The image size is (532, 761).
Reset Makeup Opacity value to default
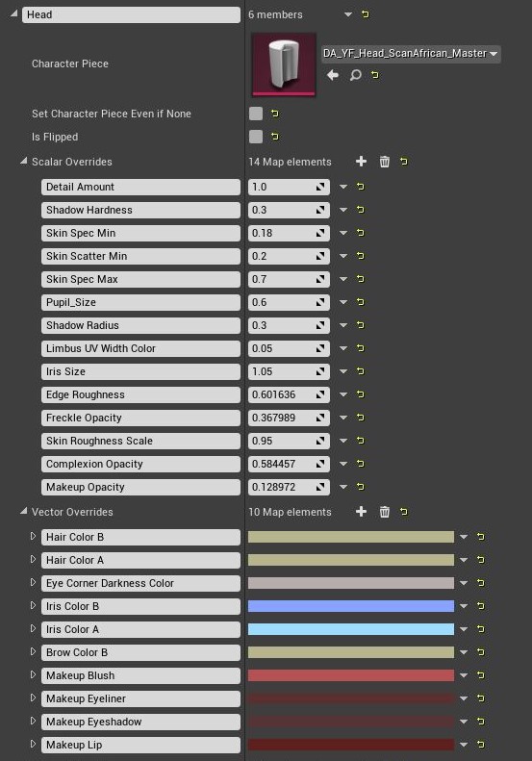[360, 486]
